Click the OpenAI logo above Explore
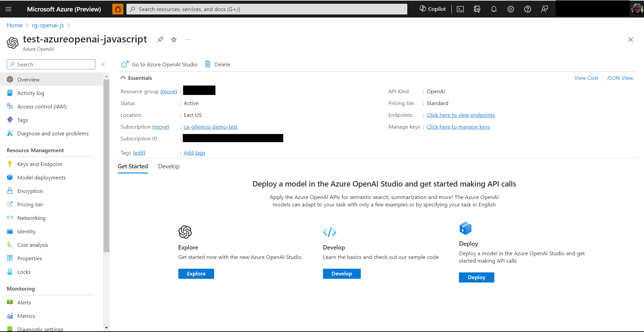The height and width of the screenshot is (332, 644). [185, 232]
